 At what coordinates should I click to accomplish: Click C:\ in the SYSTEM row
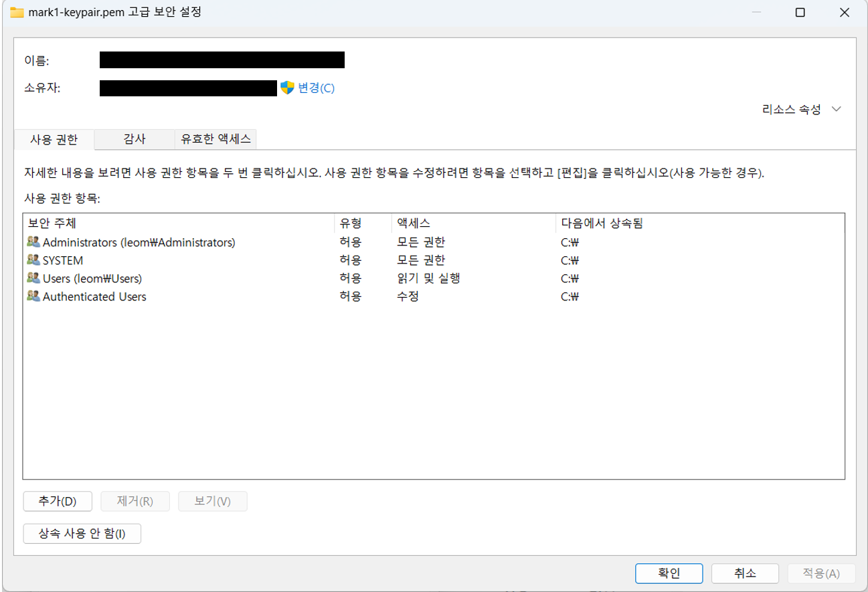(570, 260)
